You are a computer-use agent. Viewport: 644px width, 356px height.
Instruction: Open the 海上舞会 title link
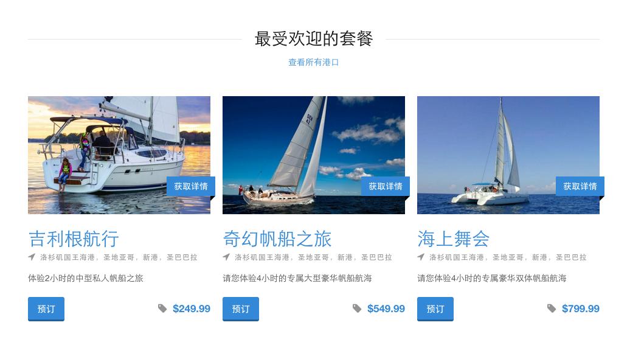(454, 239)
